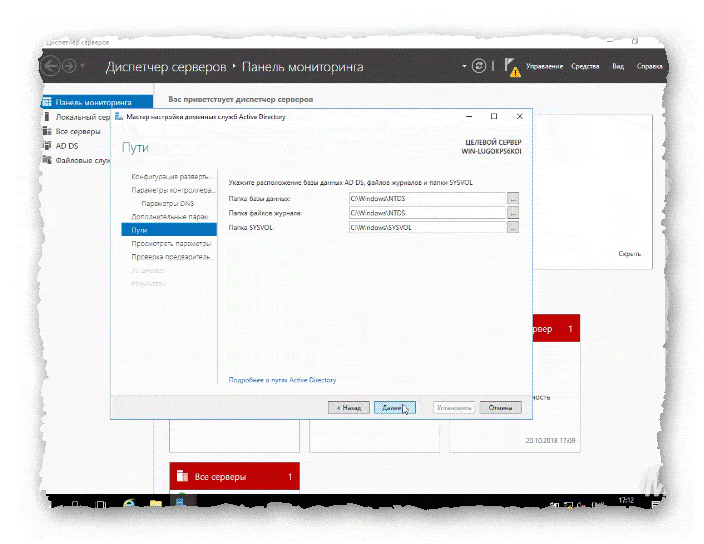Open the Средства menu

[x=585, y=66]
